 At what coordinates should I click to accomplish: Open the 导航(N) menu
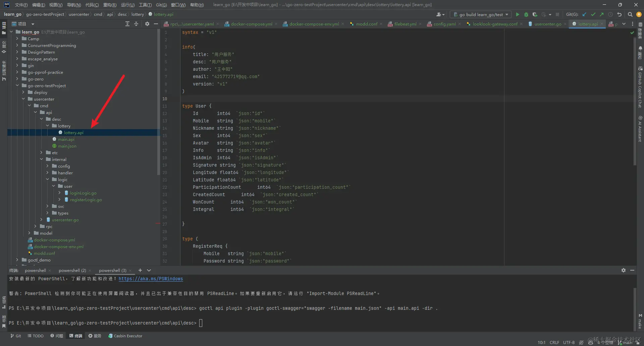point(74,5)
